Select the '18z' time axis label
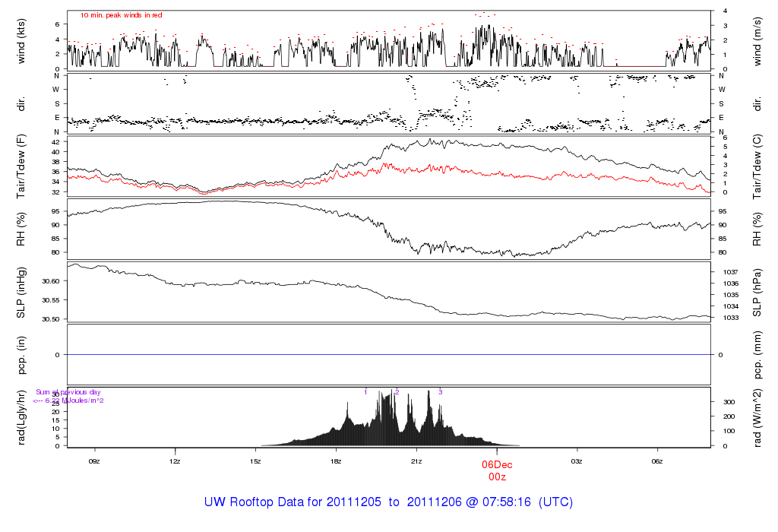This screenshot has width=778, height=532. pyautogui.click(x=336, y=461)
